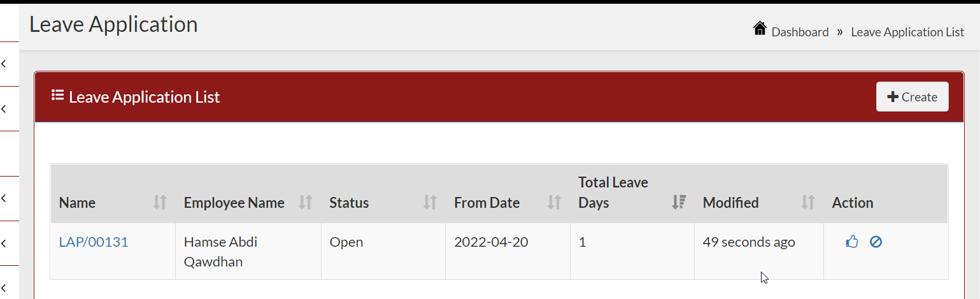Click the sort arrows beside the Name column
980x299 pixels.
click(x=160, y=203)
